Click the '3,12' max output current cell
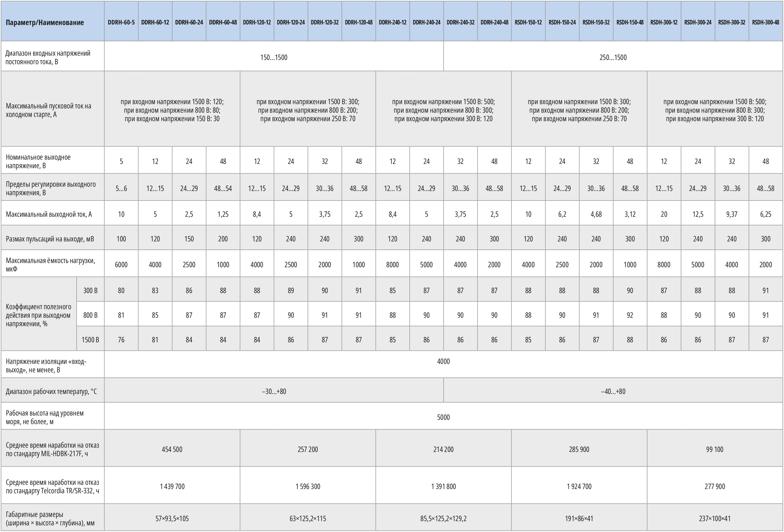784x532 pixels. [630, 213]
